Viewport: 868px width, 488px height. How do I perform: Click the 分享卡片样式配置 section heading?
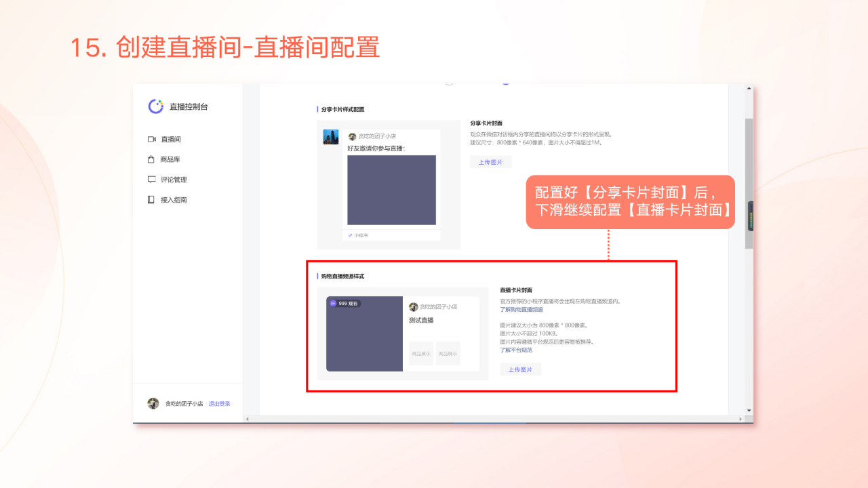click(342, 109)
